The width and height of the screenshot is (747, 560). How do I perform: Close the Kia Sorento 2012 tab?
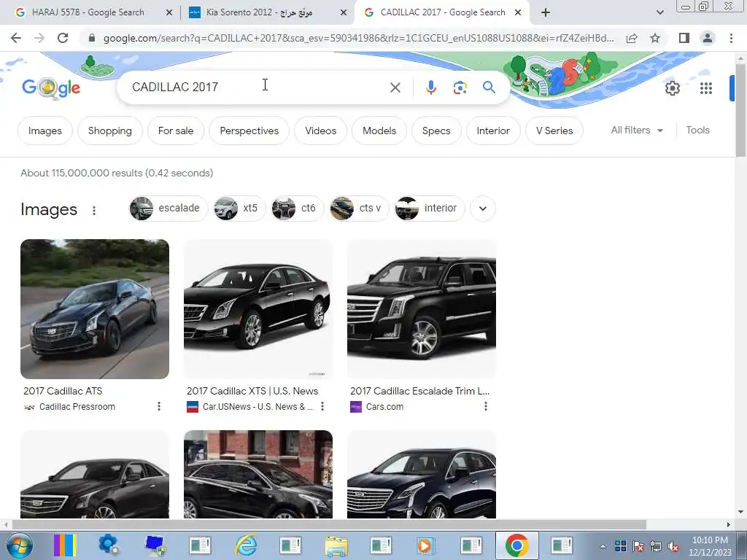tap(344, 13)
